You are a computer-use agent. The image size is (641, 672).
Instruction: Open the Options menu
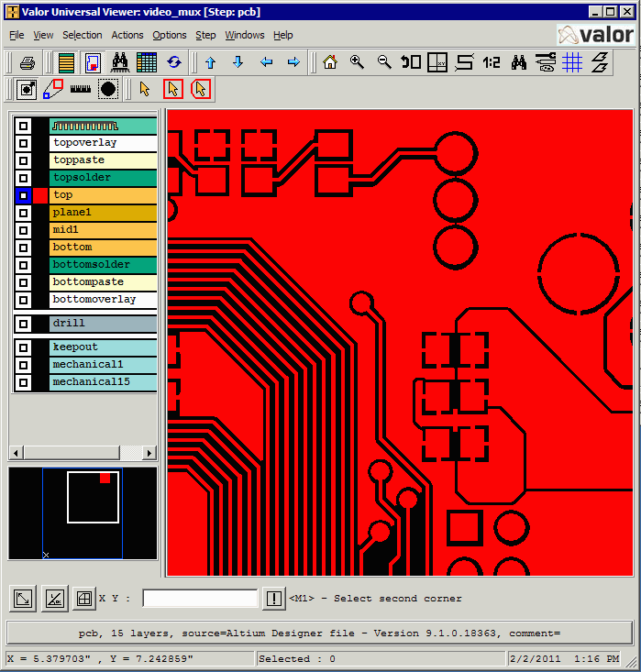[170, 35]
